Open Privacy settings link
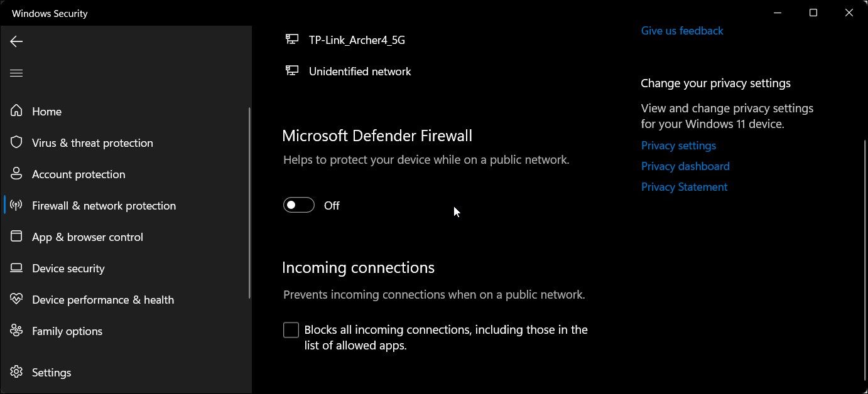The image size is (868, 394). coord(678,145)
